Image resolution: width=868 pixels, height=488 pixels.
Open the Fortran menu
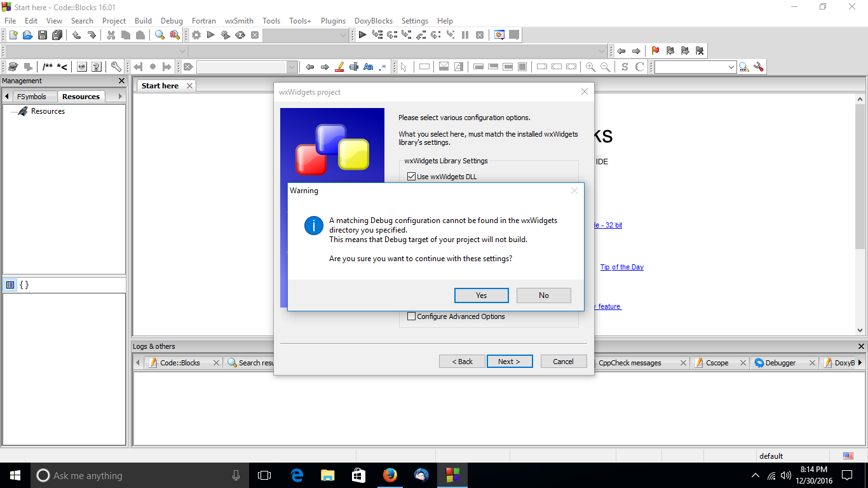point(204,21)
